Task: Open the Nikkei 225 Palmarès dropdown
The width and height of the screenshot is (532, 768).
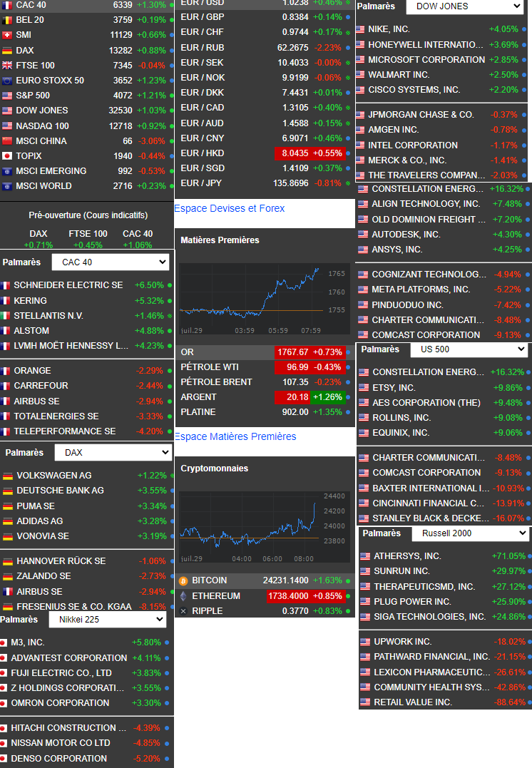Action: click(x=107, y=620)
